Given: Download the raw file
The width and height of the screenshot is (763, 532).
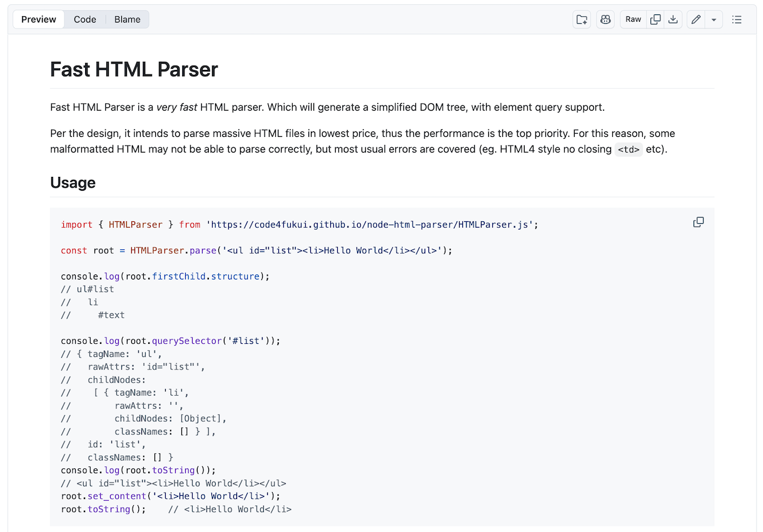Looking at the screenshot, I should (673, 19).
